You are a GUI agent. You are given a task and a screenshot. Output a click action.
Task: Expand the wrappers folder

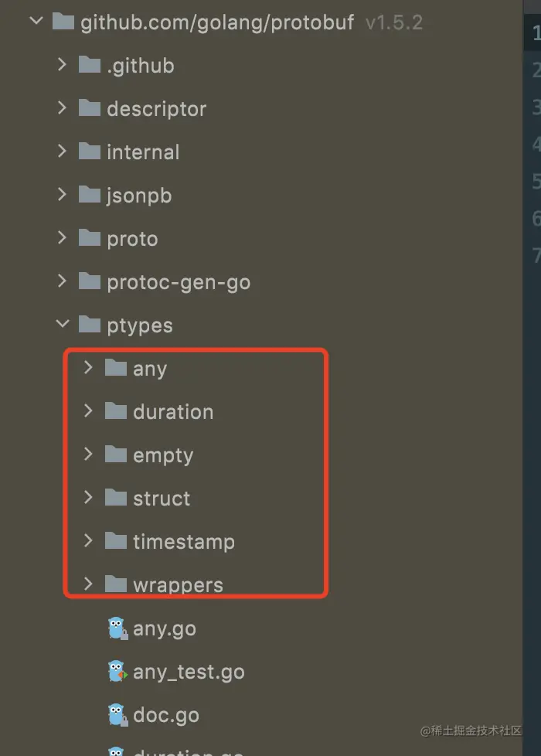pyautogui.click(x=87, y=584)
